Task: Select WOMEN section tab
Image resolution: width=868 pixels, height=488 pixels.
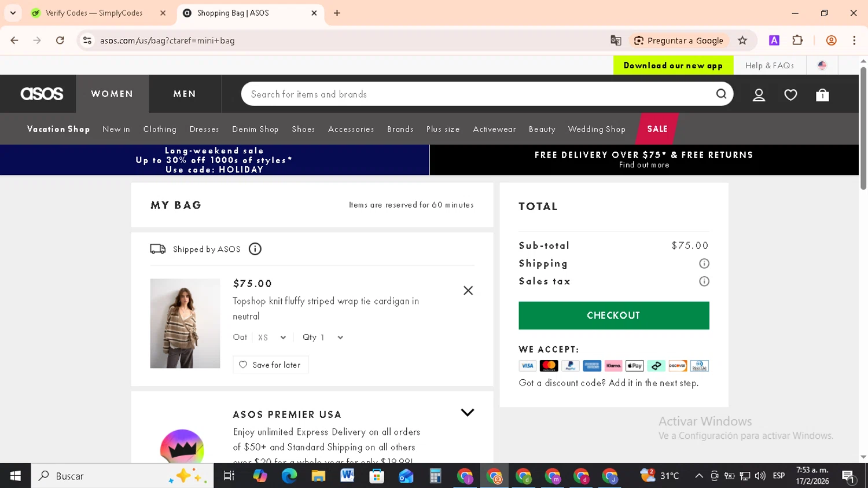Action: click(112, 94)
